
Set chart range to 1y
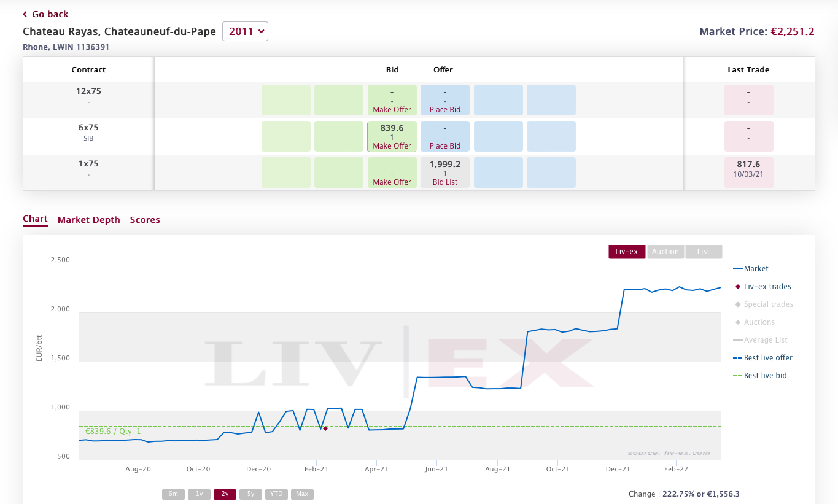(199, 494)
